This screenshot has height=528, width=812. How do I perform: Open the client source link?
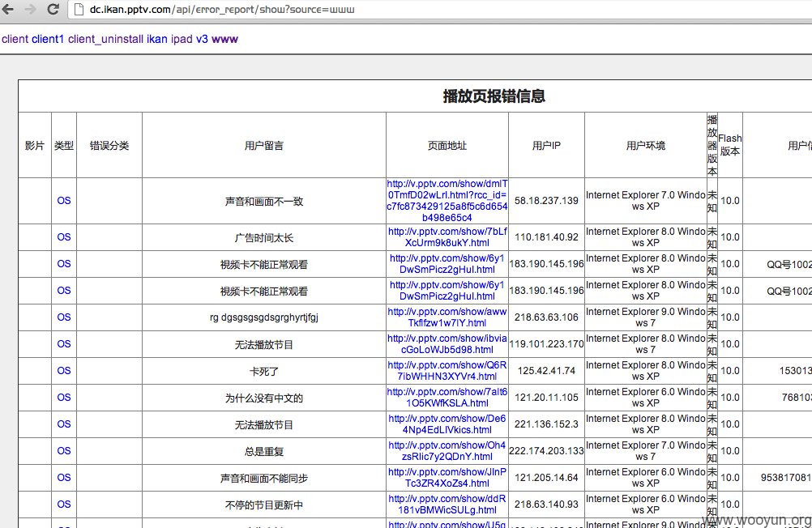15,39
